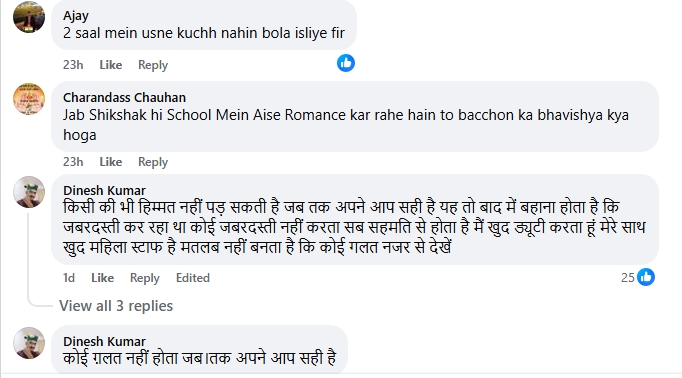Click the 23h timestamp under Ajay's comment
The width and height of the screenshot is (682, 378).
coord(73,65)
